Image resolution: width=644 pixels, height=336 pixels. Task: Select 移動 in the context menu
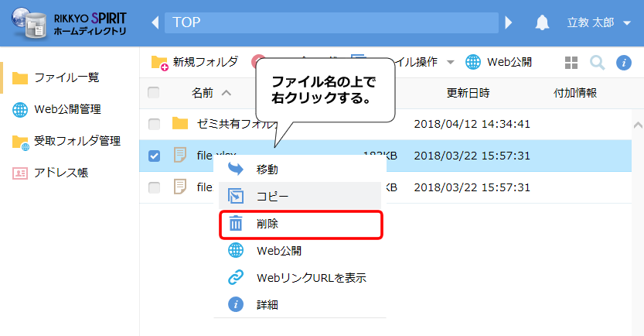(x=300, y=169)
